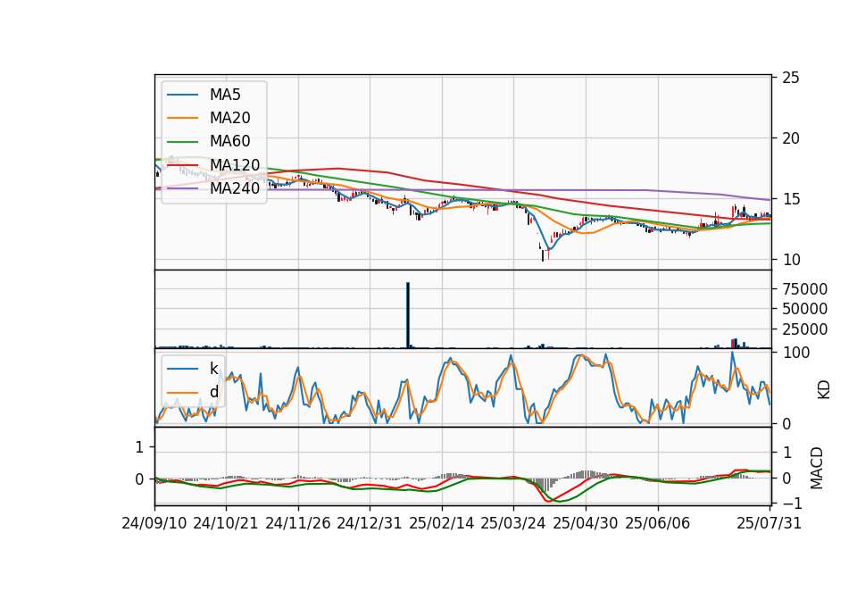Select the 25/06/06 date label
The height and width of the screenshot is (616, 857).
658,523
